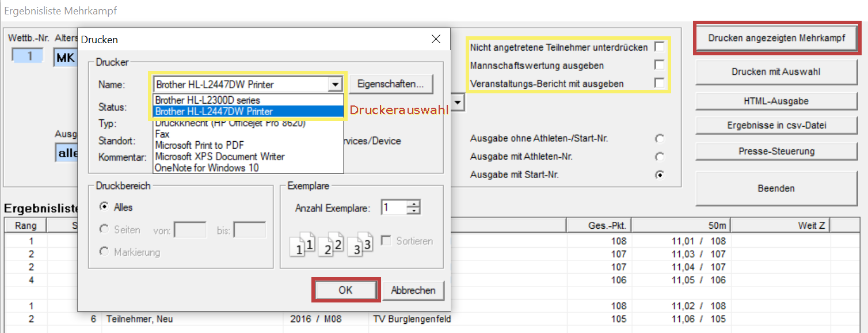
Task: Open Presse-Steuerung options
Action: coord(776,152)
